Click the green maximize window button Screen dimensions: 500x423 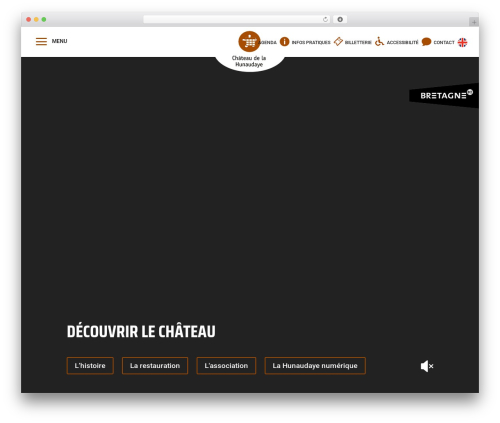coord(44,19)
